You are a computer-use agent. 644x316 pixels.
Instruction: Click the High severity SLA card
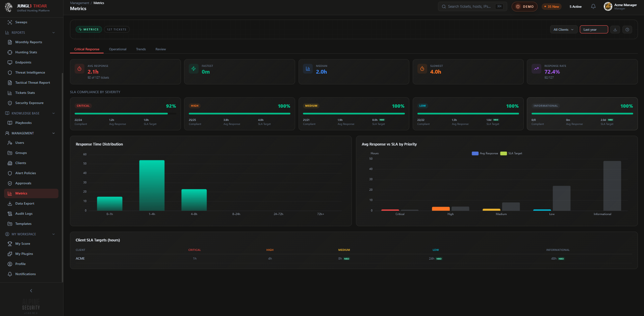click(239, 114)
